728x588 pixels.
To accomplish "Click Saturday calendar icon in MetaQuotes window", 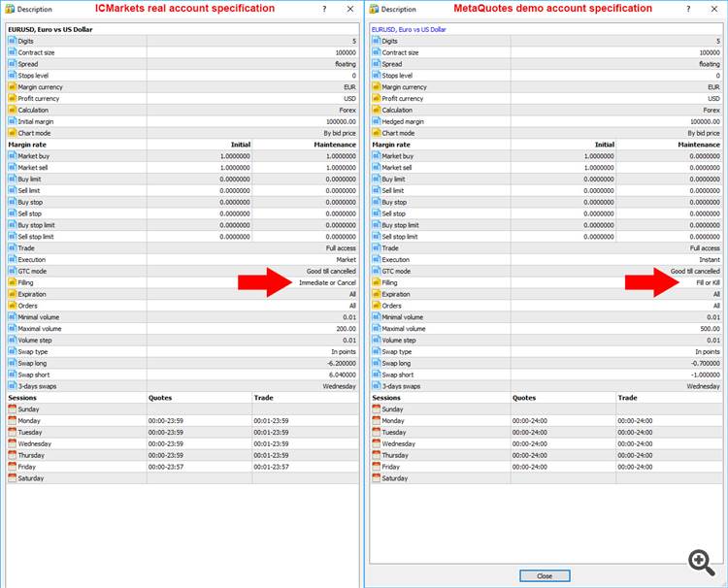I will [x=376, y=478].
